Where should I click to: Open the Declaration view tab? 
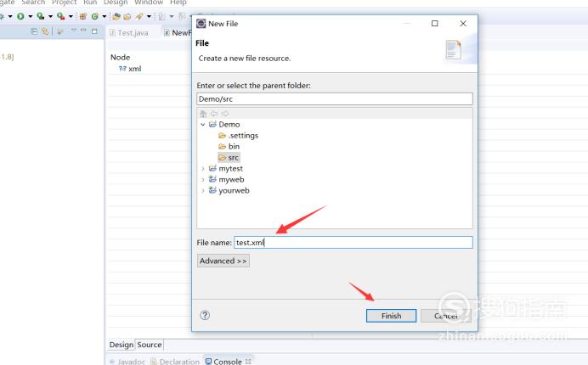[x=175, y=362]
